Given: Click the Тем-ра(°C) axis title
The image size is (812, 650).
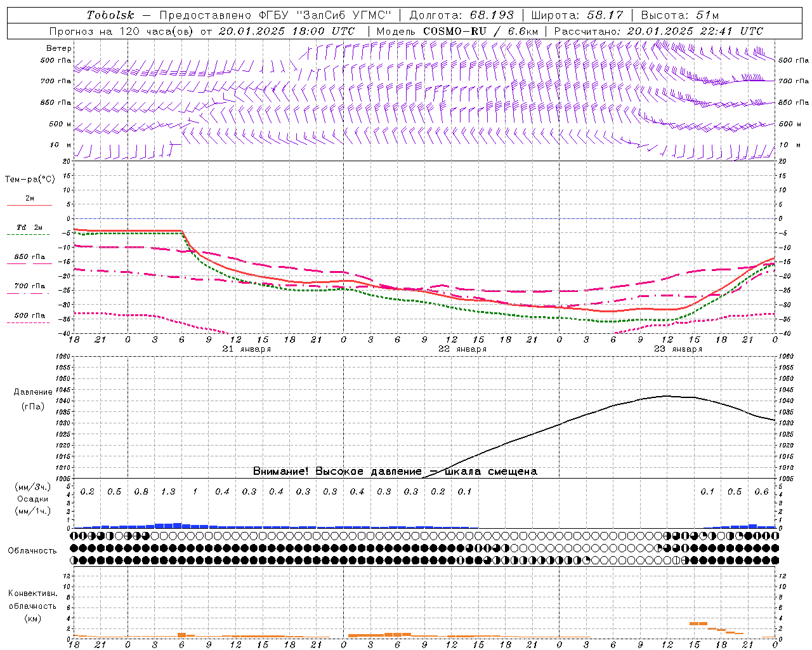Looking at the screenshot, I should (x=30, y=180).
